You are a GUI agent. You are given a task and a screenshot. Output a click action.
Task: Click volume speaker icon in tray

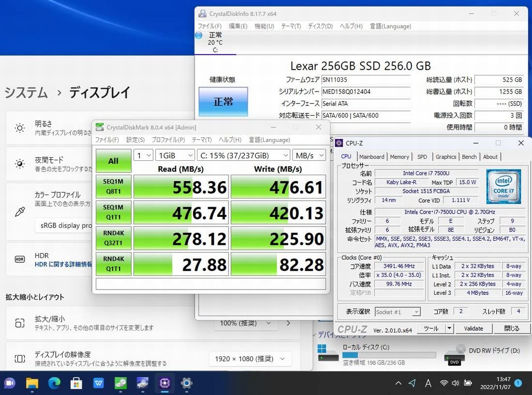(x=456, y=383)
